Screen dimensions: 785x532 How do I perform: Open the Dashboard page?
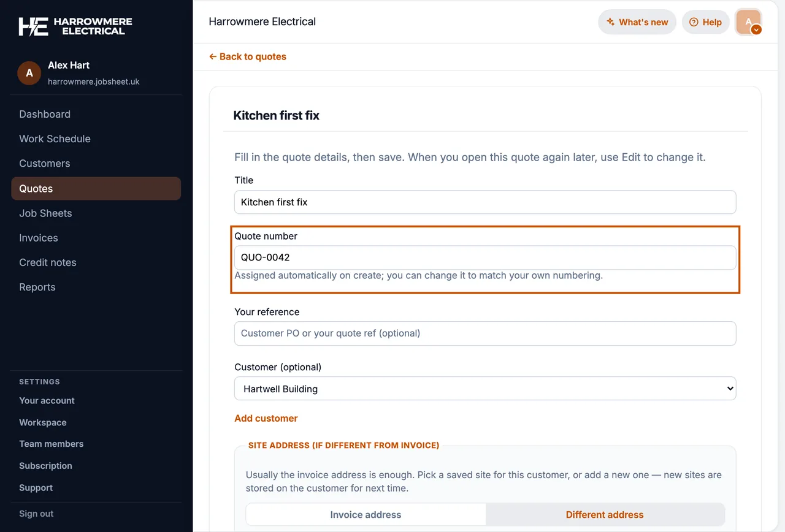click(45, 114)
